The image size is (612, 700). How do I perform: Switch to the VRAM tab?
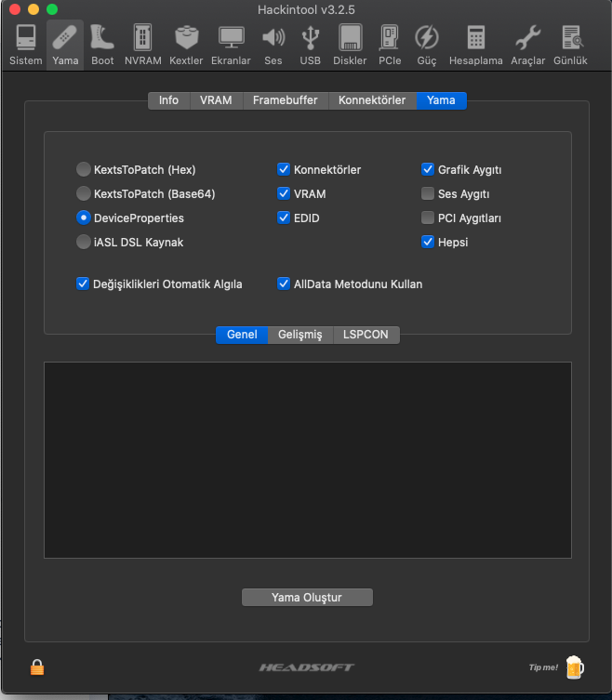[216, 100]
